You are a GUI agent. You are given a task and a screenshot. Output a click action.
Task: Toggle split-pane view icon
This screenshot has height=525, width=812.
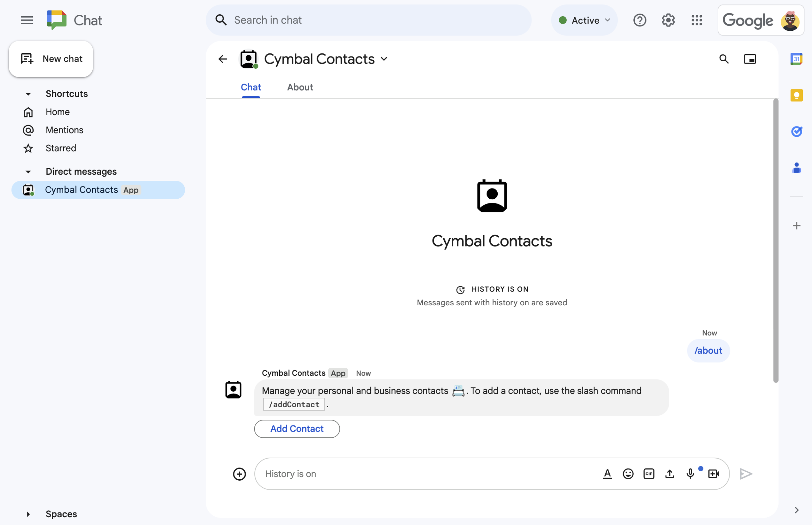[750, 59]
